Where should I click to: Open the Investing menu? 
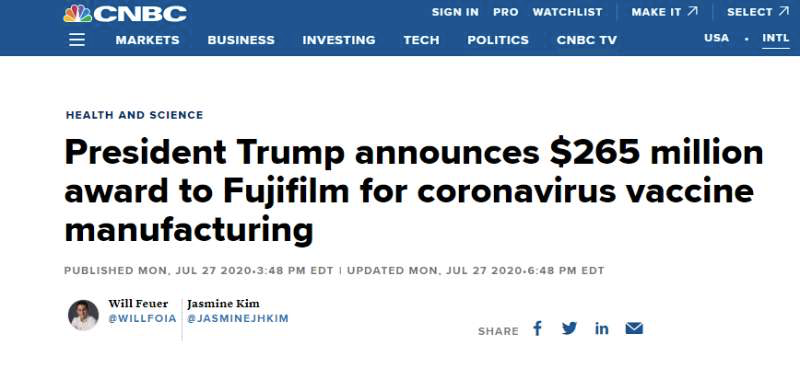point(339,40)
